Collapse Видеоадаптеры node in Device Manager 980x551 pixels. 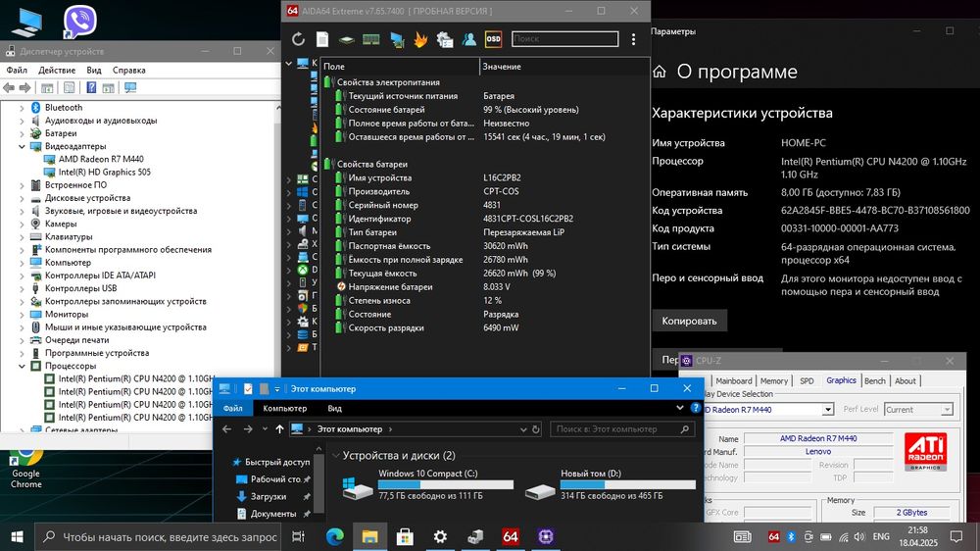(x=22, y=146)
